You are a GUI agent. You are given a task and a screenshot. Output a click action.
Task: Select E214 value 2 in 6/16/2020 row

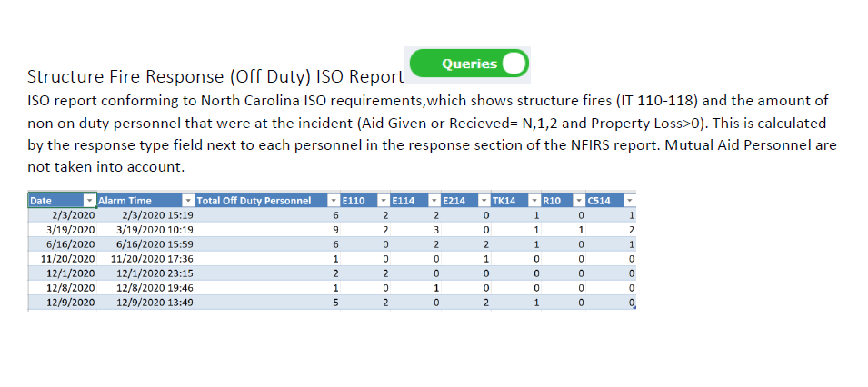point(466,243)
